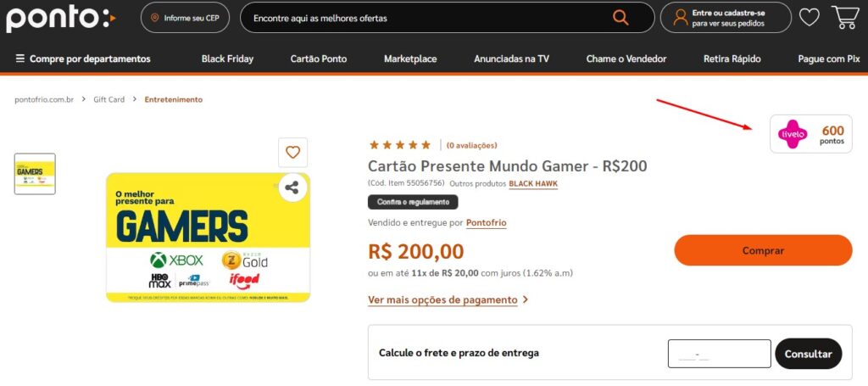Click the orange search magnifier icon
The image size is (868, 386).
tap(620, 18)
